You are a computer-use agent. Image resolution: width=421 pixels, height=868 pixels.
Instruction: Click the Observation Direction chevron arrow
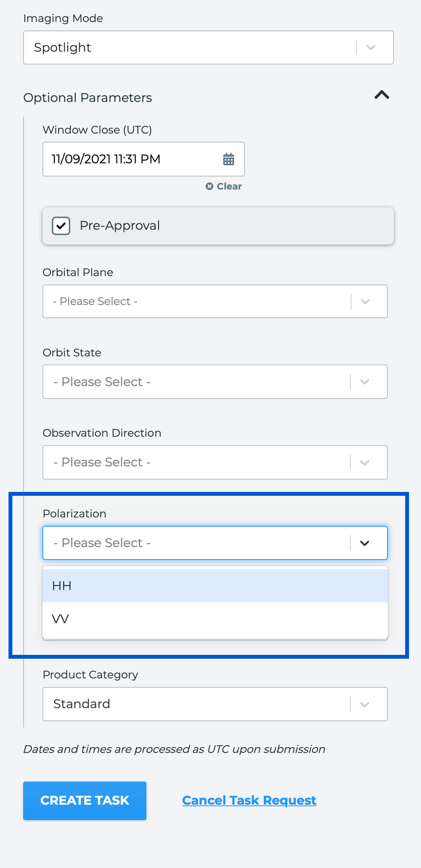[365, 463]
